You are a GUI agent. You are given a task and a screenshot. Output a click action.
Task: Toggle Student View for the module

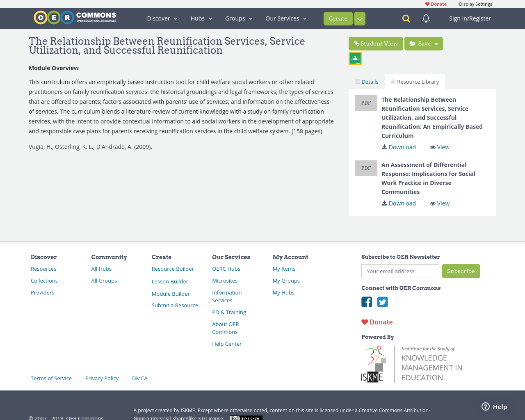[376, 43]
